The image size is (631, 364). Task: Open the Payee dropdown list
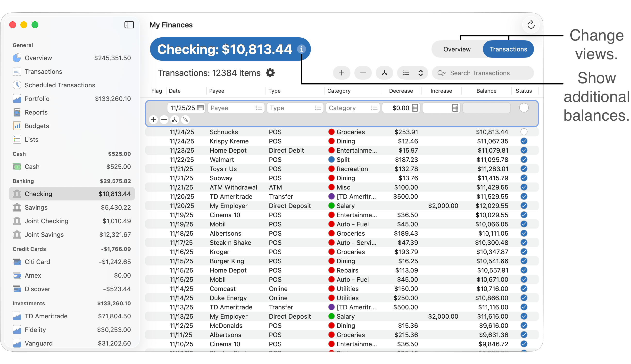[x=259, y=108]
